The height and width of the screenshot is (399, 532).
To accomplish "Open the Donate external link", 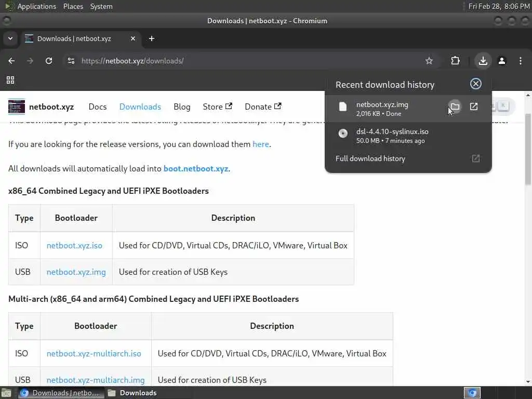I will [x=263, y=107].
